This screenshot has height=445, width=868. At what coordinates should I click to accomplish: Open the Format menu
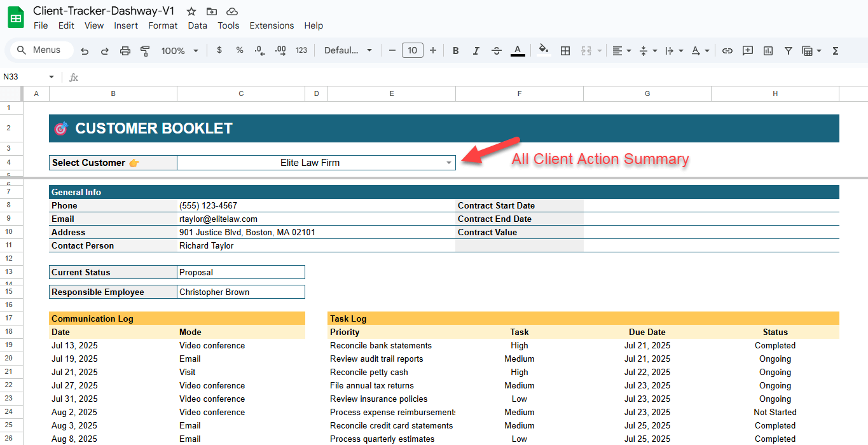click(163, 25)
